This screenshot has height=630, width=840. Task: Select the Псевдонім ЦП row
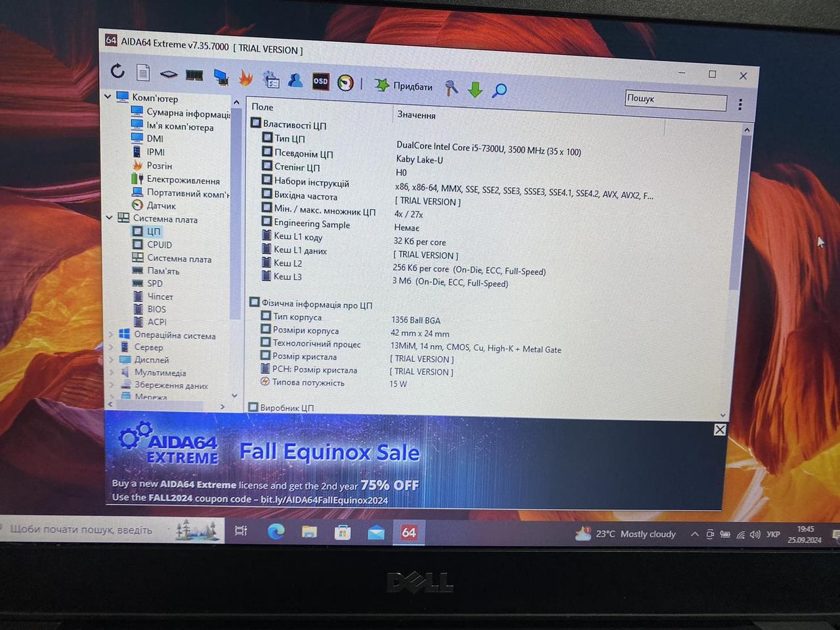(x=297, y=154)
